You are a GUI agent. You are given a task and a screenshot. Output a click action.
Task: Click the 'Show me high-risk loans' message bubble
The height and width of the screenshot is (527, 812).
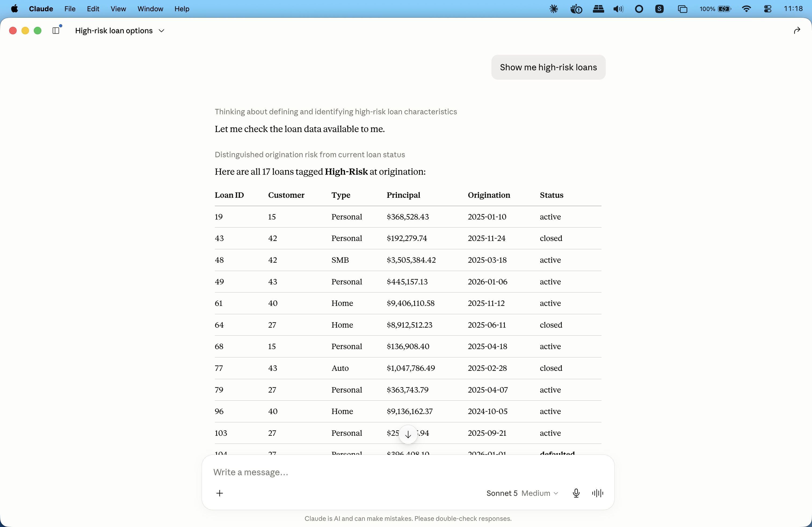(x=548, y=67)
